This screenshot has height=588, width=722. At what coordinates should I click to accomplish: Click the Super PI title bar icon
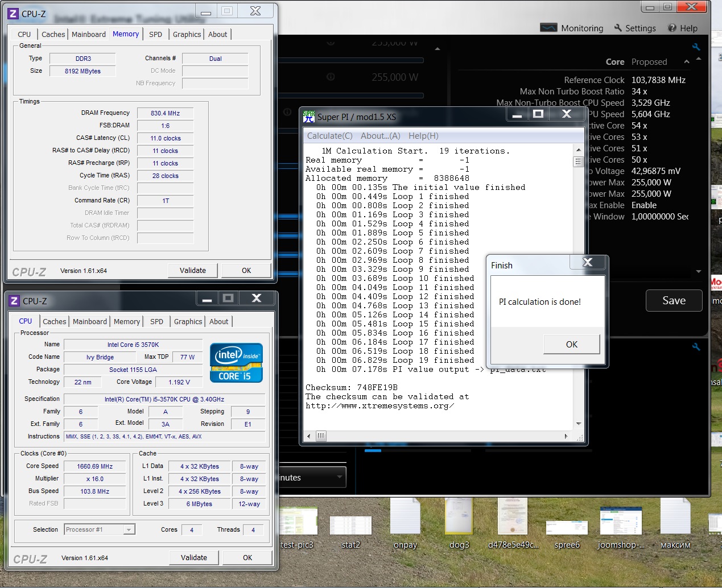click(x=309, y=117)
